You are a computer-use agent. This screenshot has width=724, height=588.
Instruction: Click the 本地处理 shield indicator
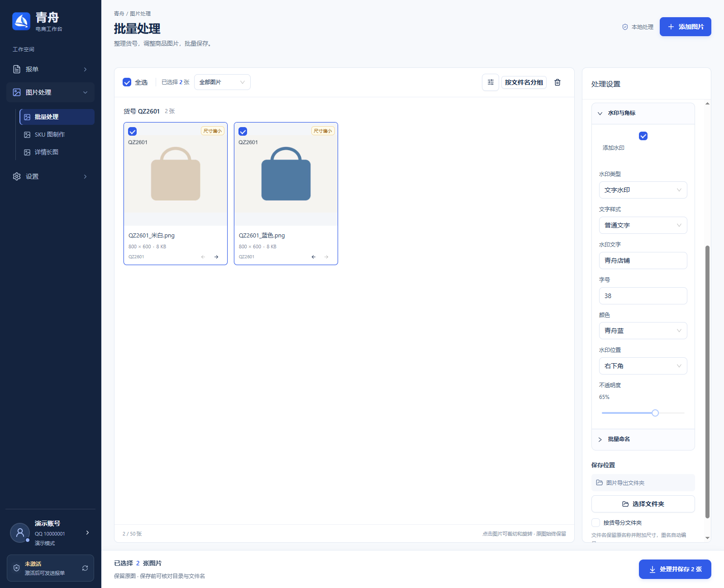[x=638, y=27]
